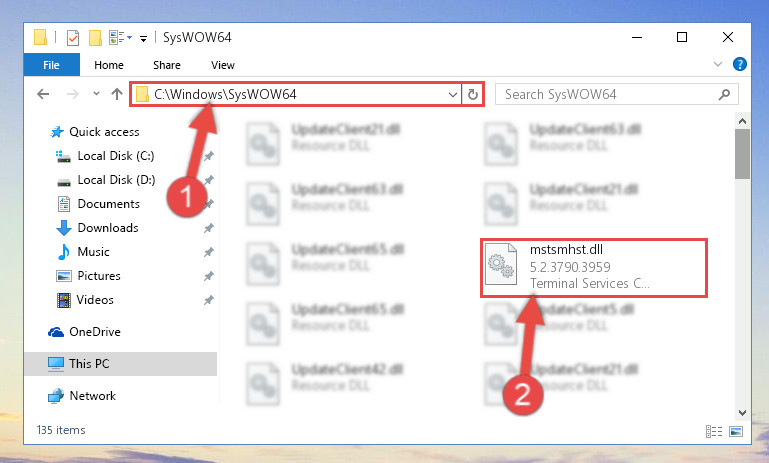Click the Properties checkmark icon in title bar
The width and height of the screenshot is (769, 463).
pyautogui.click(x=73, y=37)
